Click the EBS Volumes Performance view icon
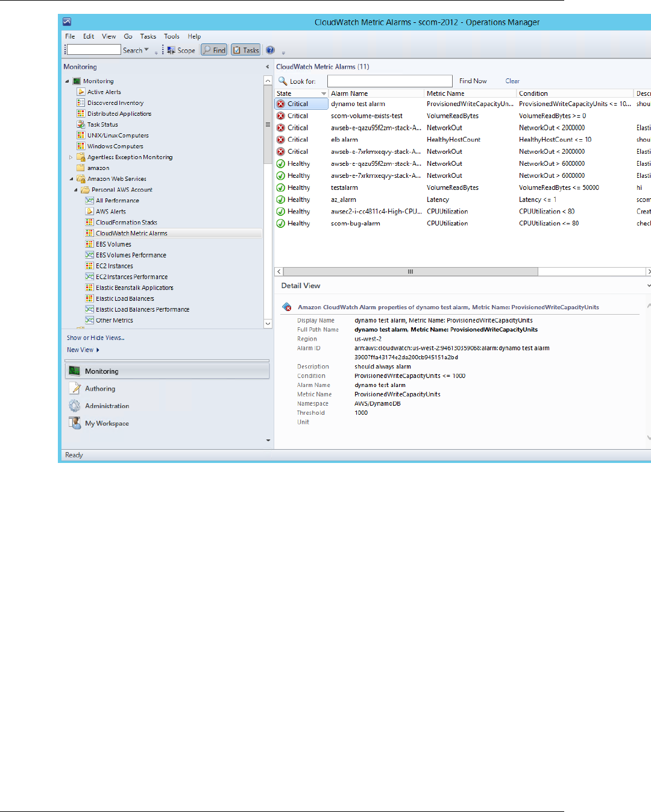 89,255
